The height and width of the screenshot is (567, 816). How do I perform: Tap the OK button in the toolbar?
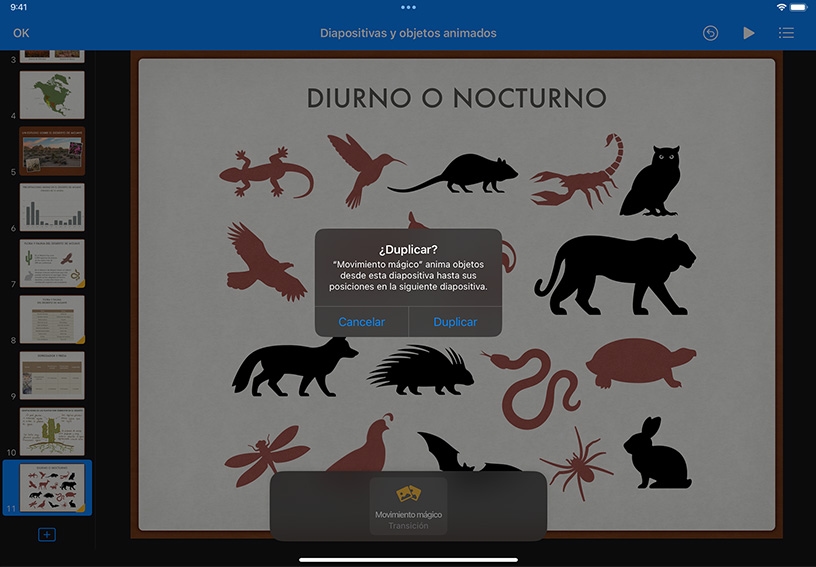[21, 33]
